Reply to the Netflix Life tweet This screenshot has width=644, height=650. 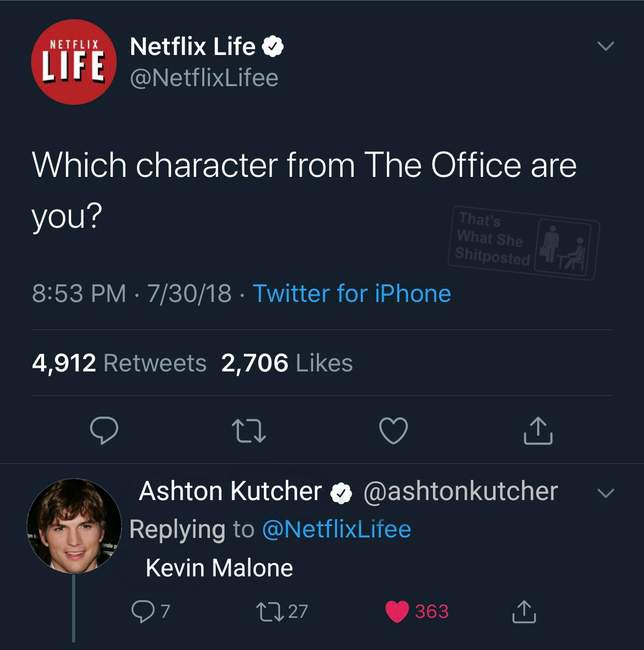coord(104,431)
